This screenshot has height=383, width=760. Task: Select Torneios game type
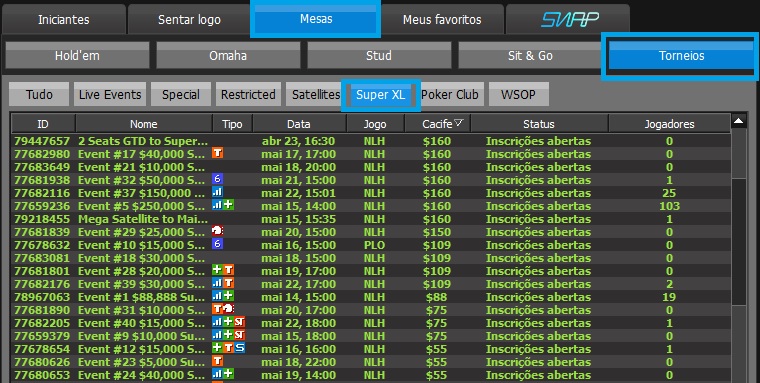coord(681,55)
